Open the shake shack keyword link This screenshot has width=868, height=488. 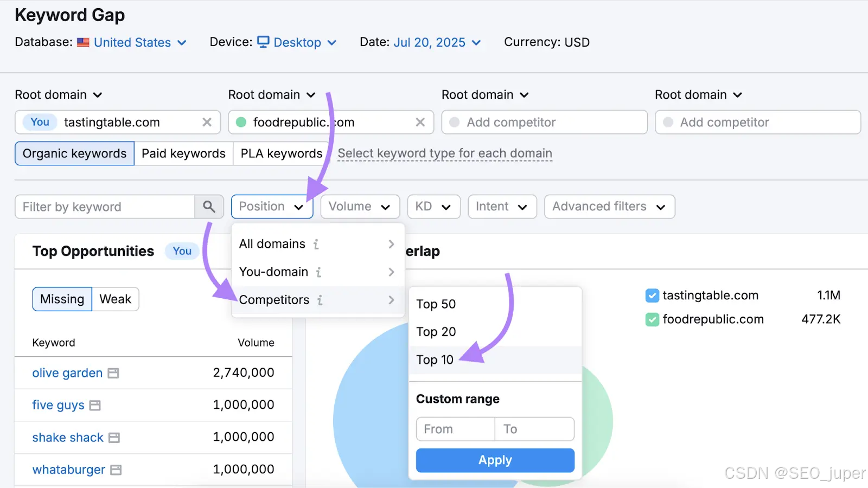pos(68,438)
